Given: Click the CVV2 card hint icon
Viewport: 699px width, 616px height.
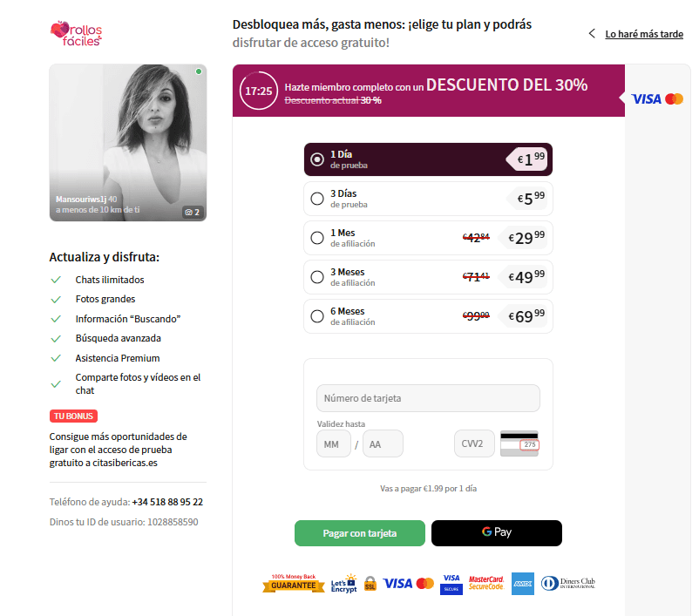Looking at the screenshot, I should [x=519, y=443].
